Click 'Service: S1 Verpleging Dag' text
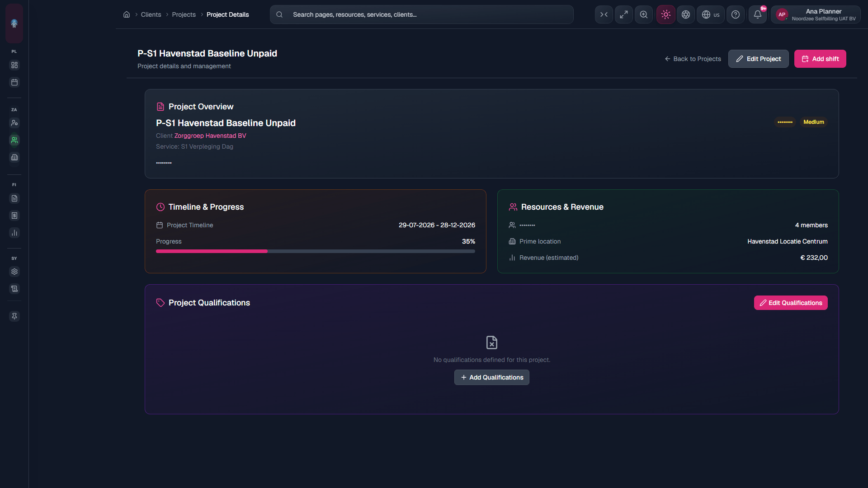The height and width of the screenshot is (488, 868). [194, 146]
